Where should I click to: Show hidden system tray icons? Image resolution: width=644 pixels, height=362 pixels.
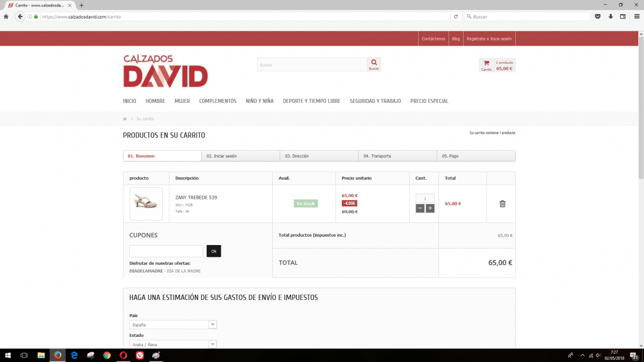pos(583,356)
